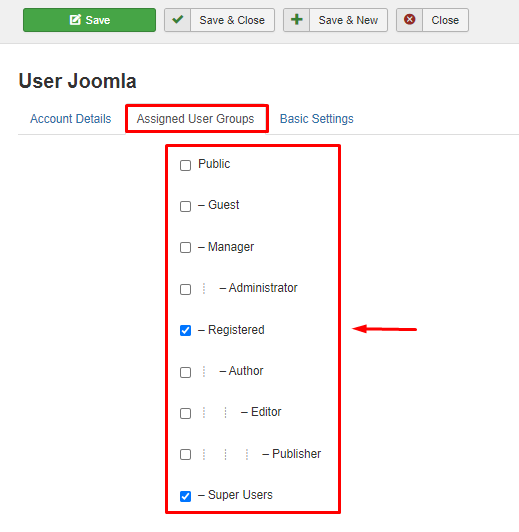
Task: Click the '– Registered' label
Action: point(231,330)
